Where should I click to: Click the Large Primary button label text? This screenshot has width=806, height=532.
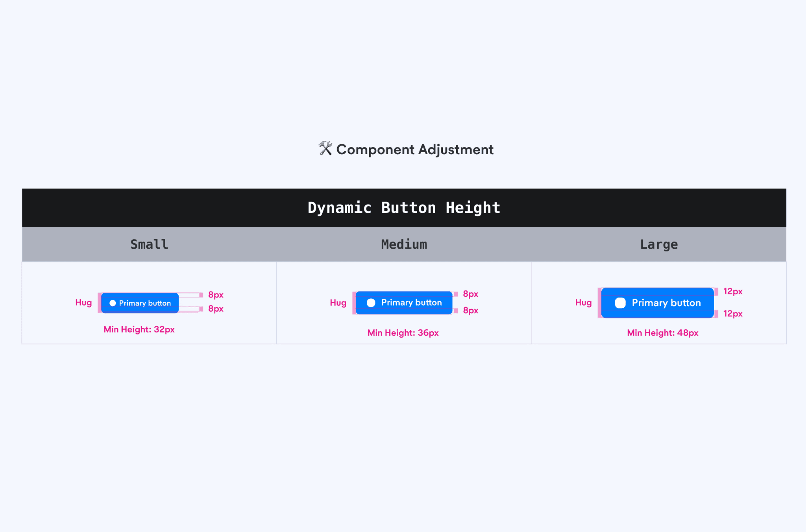pyautogui.click(x=666, y=303)
